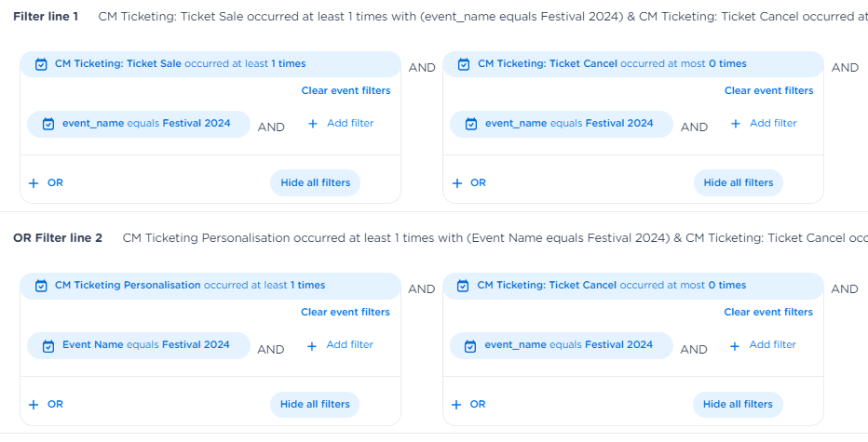Add filter to Filter line 1 Ticket Cancel group

[x=763, y=124]
